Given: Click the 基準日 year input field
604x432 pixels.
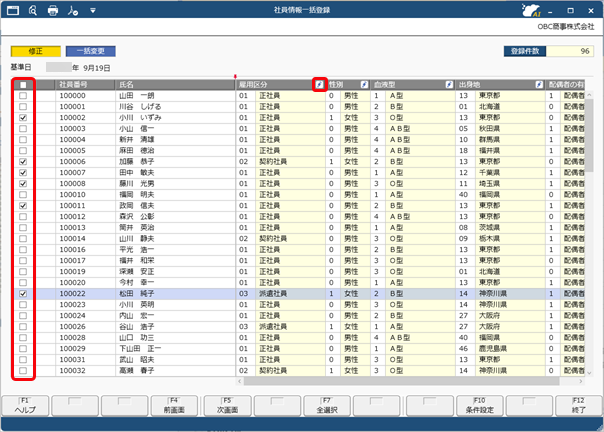Looking at the screenshot, I should [x=59, y=67].
